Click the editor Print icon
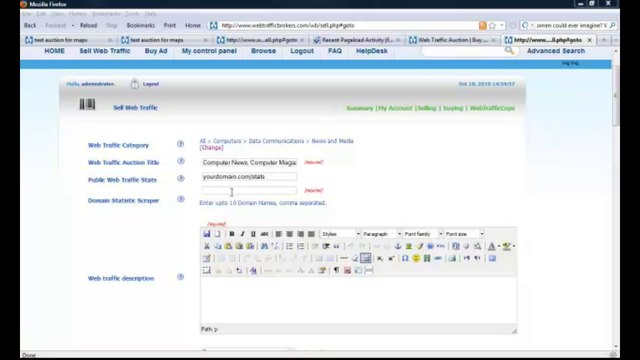The image size is (640, 360). (452, 258)
